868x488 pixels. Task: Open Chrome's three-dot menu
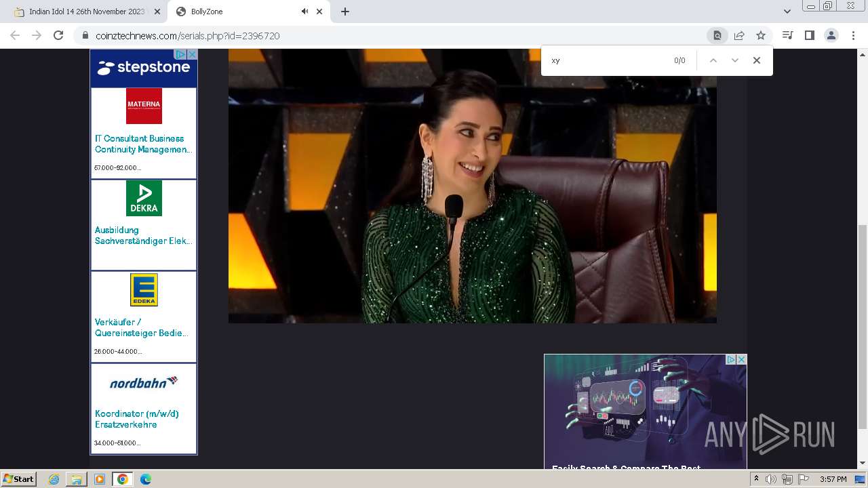click(x=853, y=35)
